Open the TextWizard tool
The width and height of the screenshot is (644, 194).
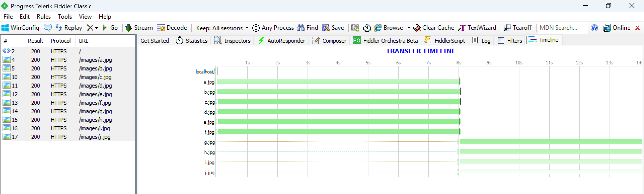point(477,28)
